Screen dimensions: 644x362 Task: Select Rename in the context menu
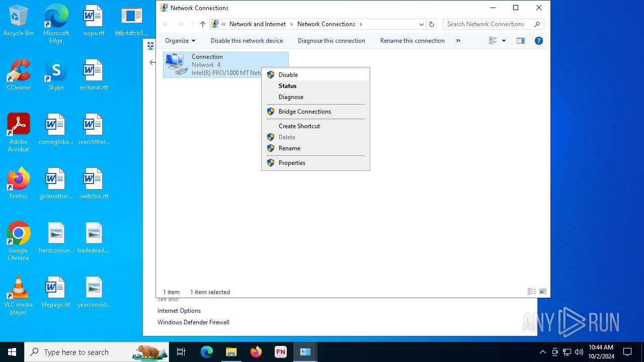coord(315,148)
